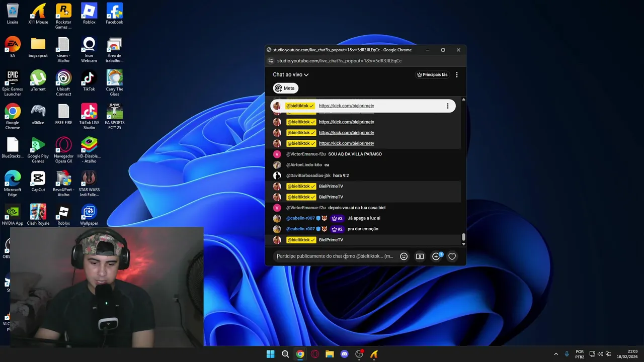Select the Epic Games Launcher icon
644x362 pixels.
(13, 83)
